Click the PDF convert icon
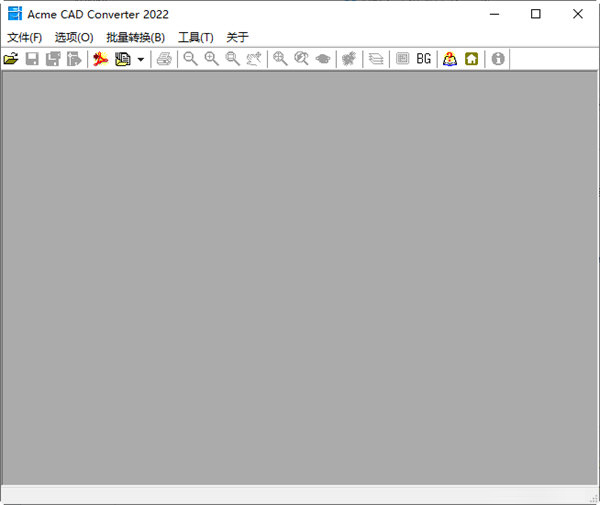The height and width of the screenshot is (505, 600). (x=101, y=59)
